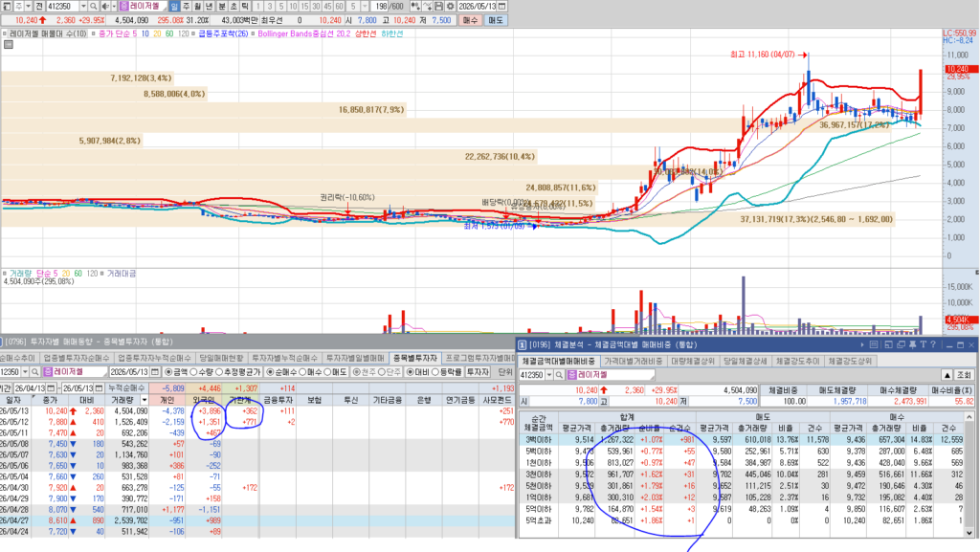Open the indicator tools icon next to 198/600
Screen dimensions: 980x552
[x=415, y=7]
